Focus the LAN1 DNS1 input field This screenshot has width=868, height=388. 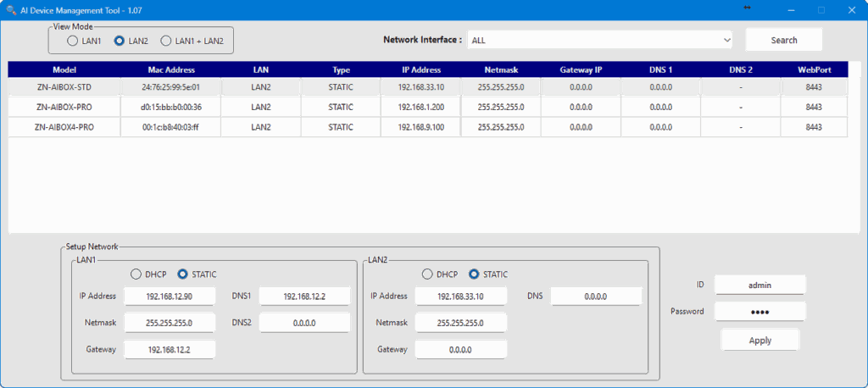coord(304,297)
